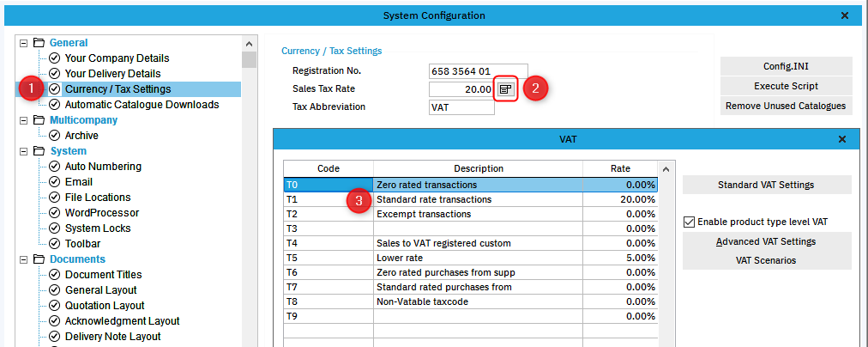Open WordProcessor settings

(x=102, y=213)
